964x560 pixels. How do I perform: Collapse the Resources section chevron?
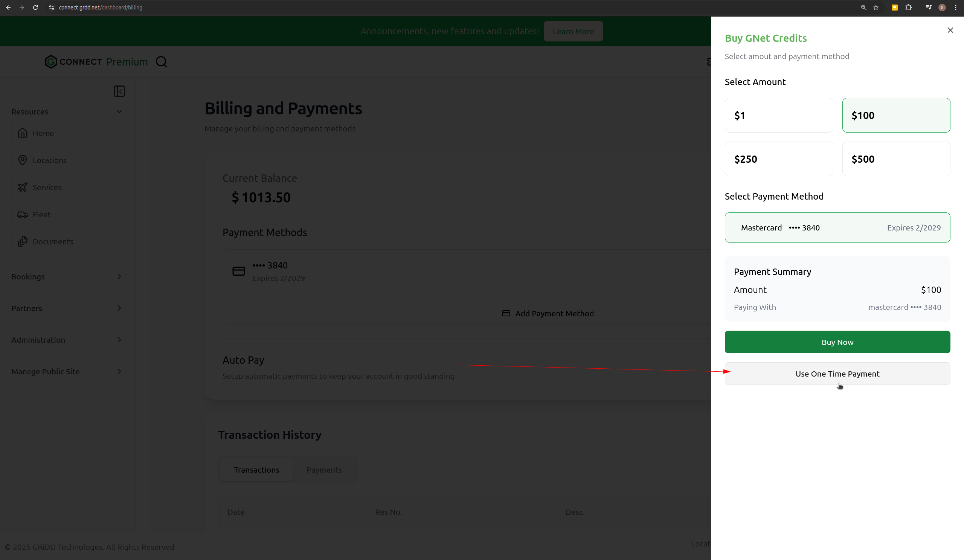119,112
